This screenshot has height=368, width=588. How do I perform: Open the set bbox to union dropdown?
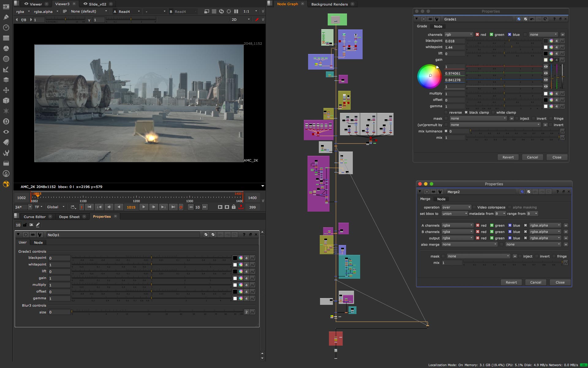click(455, 213)
